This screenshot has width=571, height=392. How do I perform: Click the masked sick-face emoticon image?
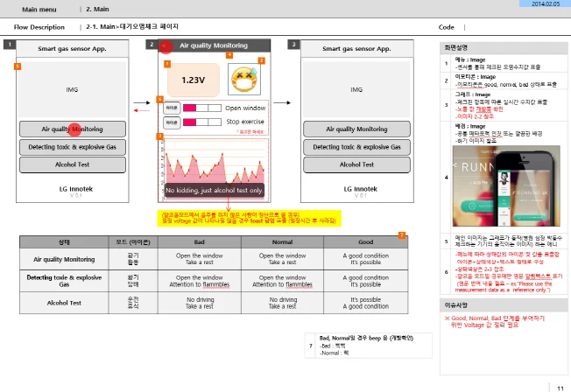242,80
